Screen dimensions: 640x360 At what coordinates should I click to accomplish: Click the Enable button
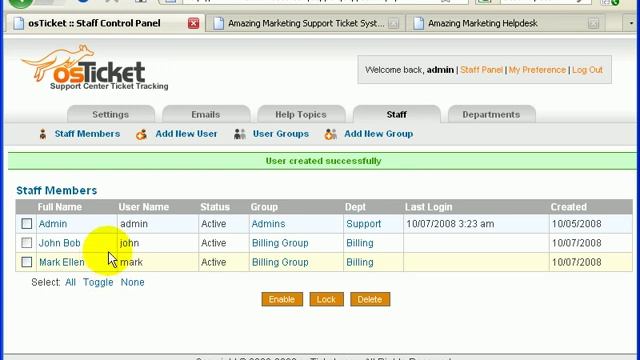[282, 299]
